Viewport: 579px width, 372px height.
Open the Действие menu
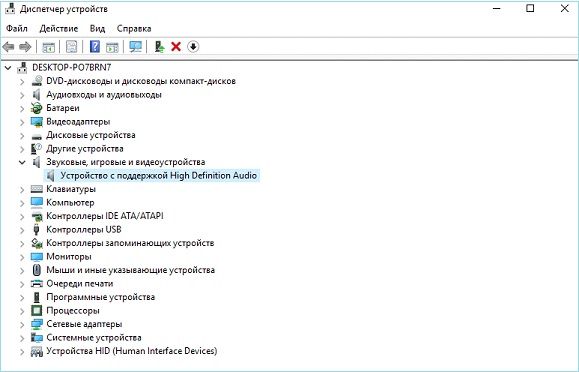(x=59, y=28)
